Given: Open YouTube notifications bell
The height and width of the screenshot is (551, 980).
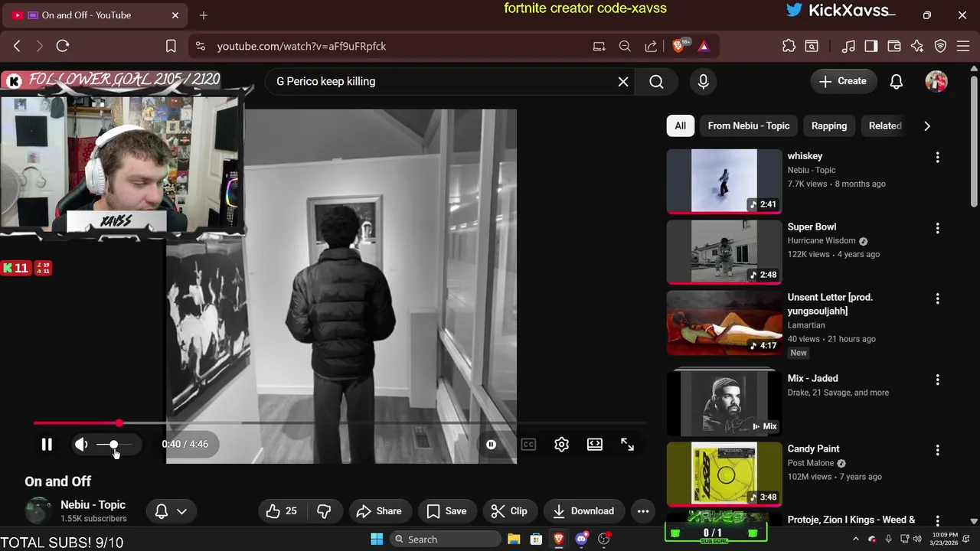Looking at the screenshot, I should coord(897,81).
